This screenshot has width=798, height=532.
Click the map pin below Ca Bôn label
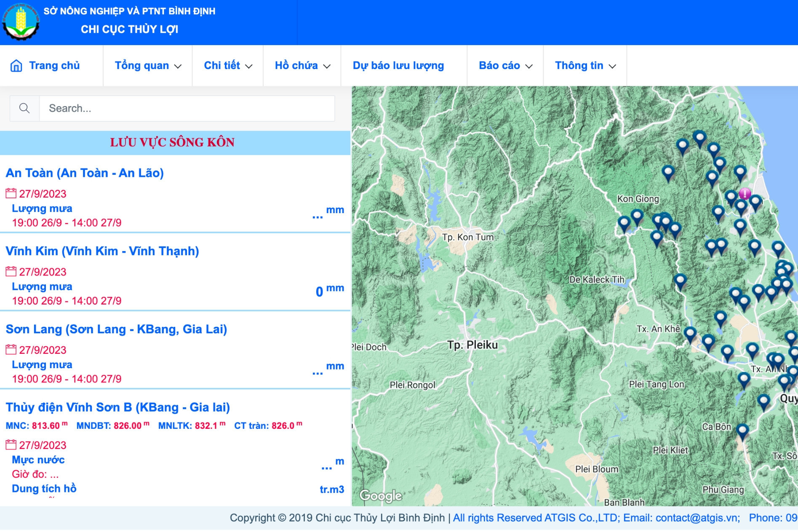(x=742, y=430)
